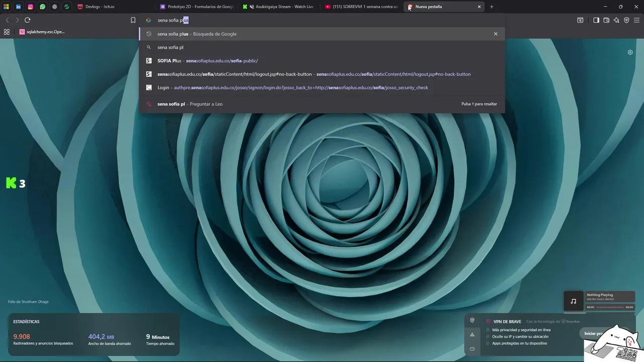
Task: Click 'Oculte su IP y cambie su ubicación'
Action: (520, 336)
